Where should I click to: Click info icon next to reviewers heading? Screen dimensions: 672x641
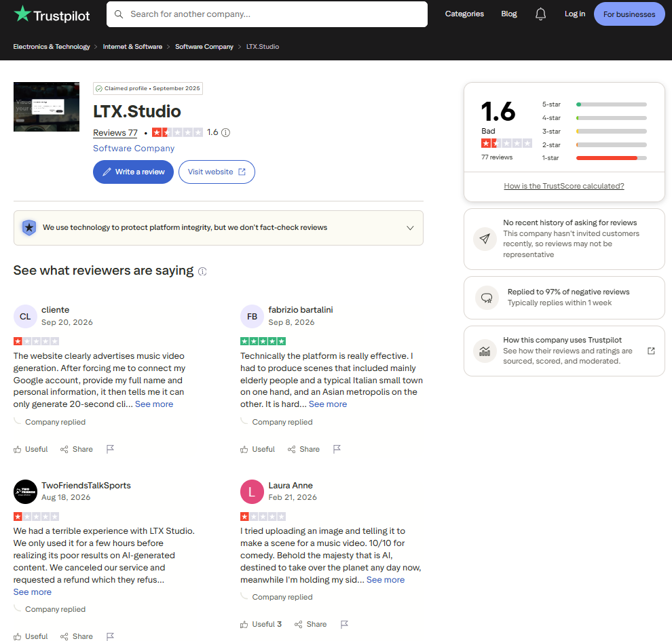point(202,271)
